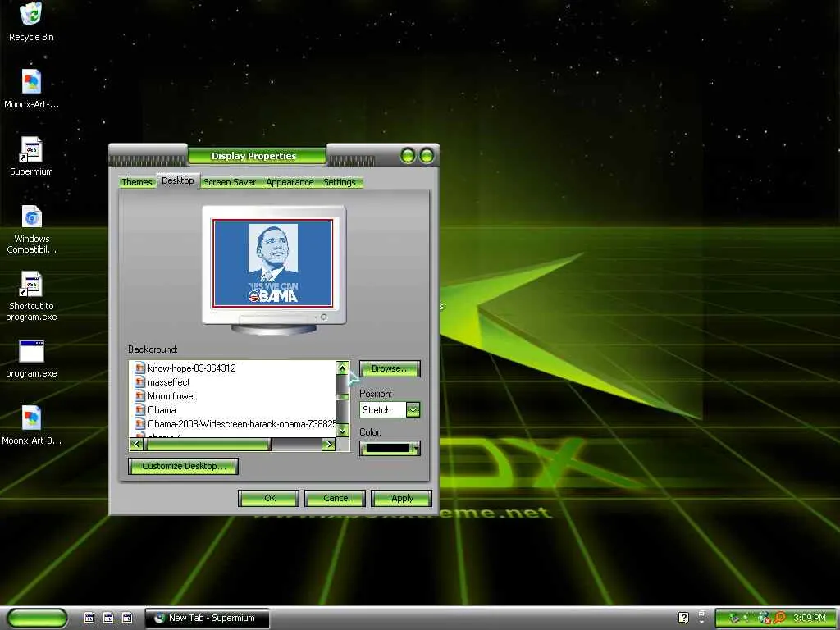Click the background list scroll up arrow
This screenshot has width=840, height=630.
(343, 367)
